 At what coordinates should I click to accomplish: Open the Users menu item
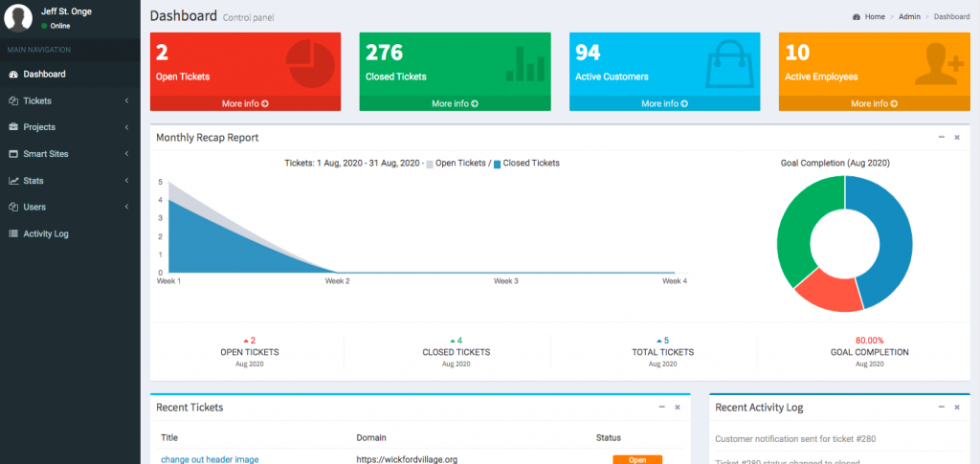pos(70,207)
